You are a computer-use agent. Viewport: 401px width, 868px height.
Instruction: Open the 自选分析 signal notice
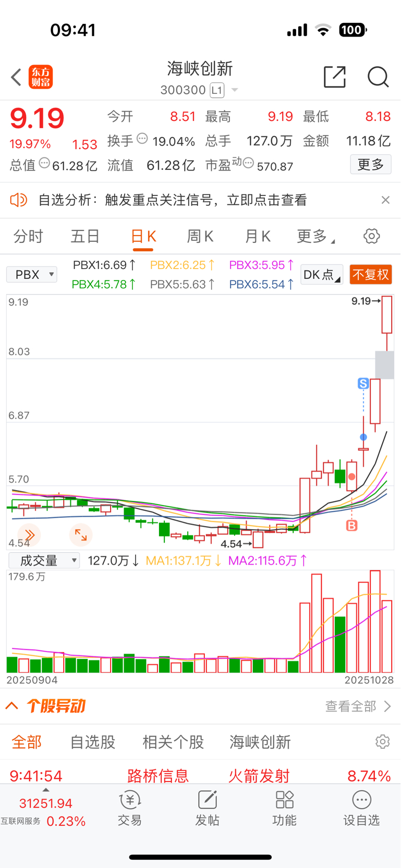click(x=173, y=200)
